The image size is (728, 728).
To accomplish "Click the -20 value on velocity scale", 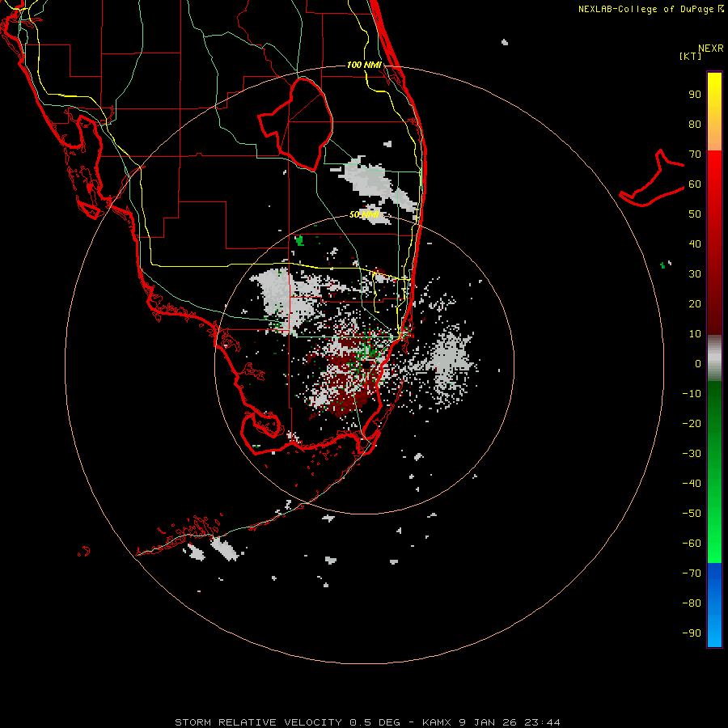I will 692,423.
